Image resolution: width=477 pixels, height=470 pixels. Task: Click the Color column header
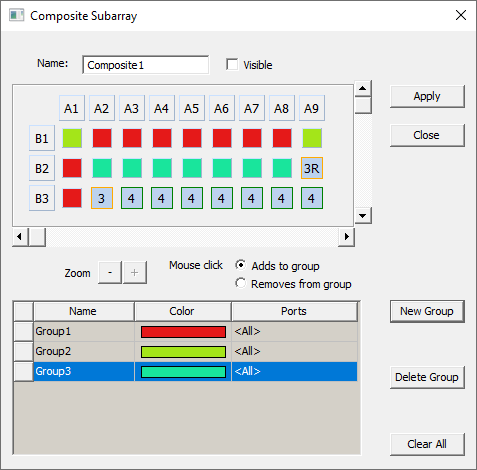click(x=183, y=311)
